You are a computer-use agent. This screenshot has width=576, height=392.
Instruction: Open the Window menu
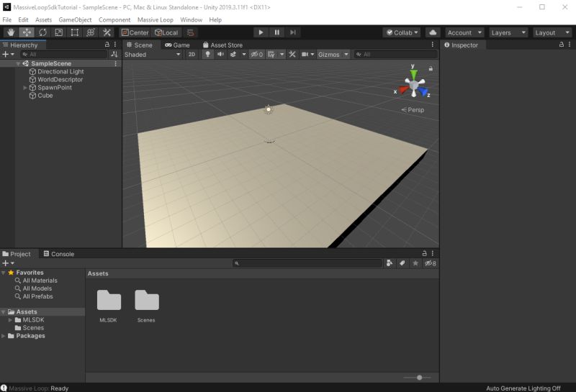point(191,20)
